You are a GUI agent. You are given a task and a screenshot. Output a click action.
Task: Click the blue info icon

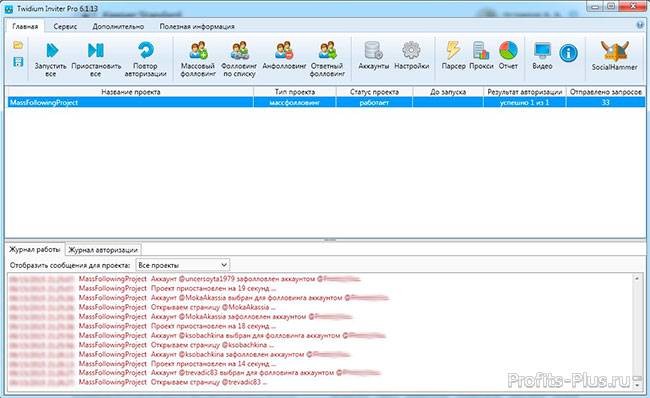pos(568,53)
